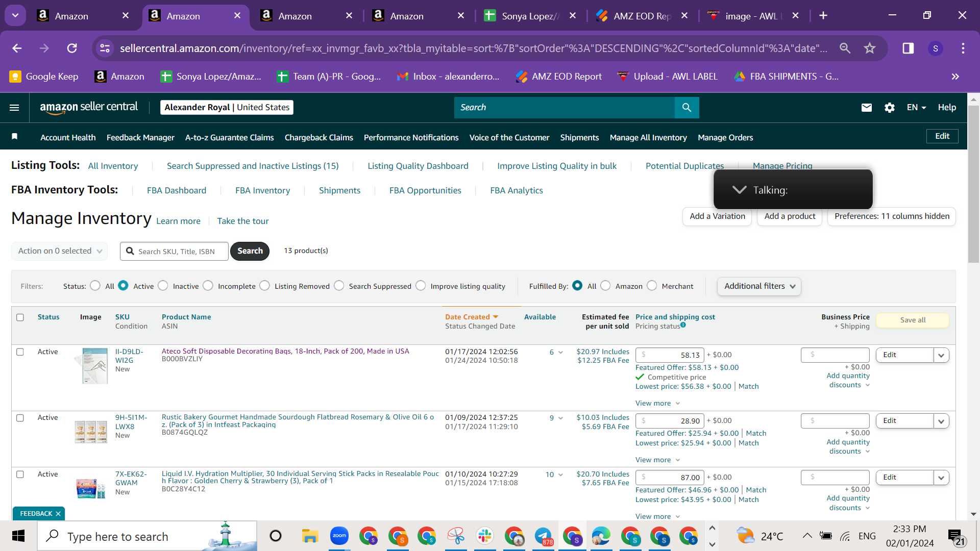
Task: Bookmark this page with the star icon
Action: coord(870,48)
